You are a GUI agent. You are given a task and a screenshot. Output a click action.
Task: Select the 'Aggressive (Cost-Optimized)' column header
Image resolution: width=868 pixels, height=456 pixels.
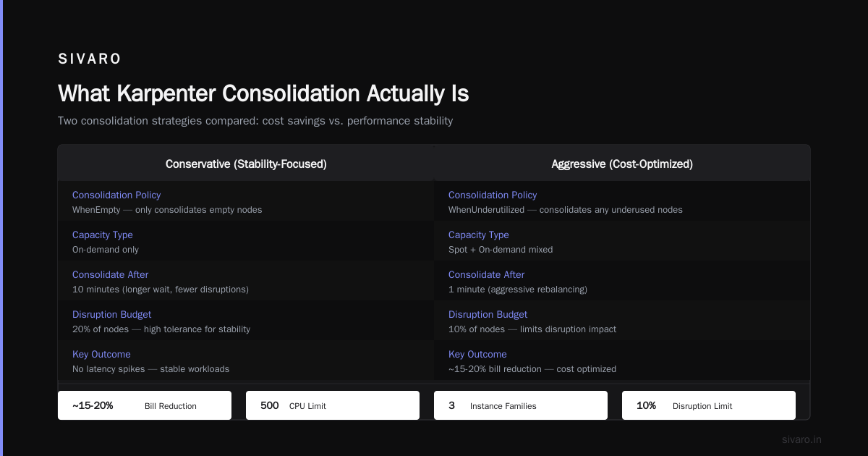[x=622, y=164]
